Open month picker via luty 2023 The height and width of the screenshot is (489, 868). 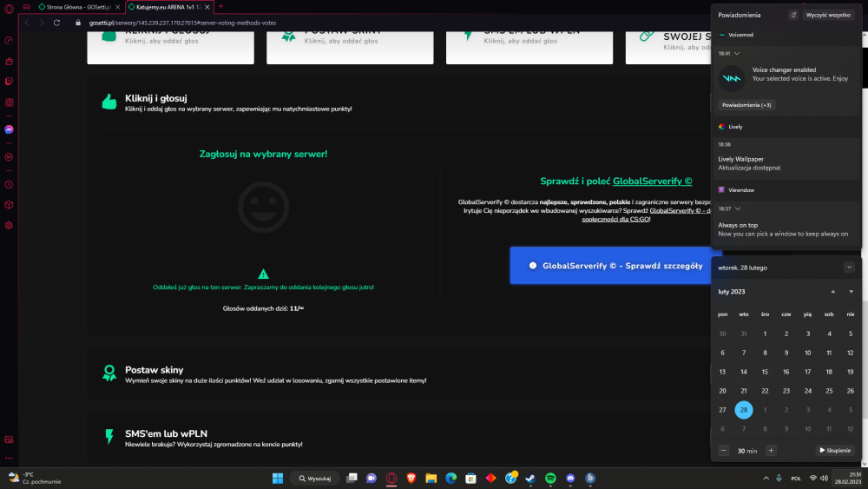731,291
